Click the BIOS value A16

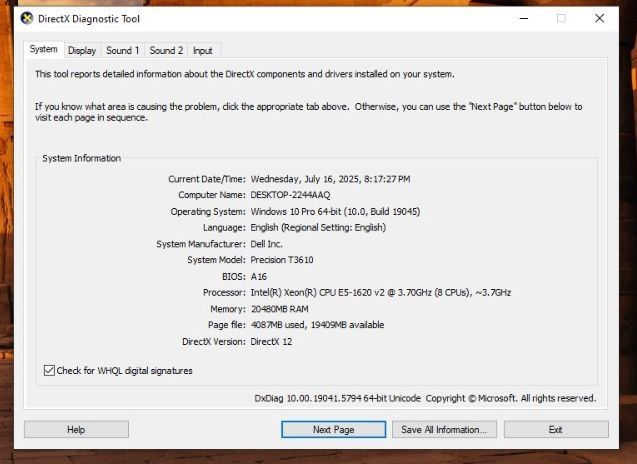(259, 276)
